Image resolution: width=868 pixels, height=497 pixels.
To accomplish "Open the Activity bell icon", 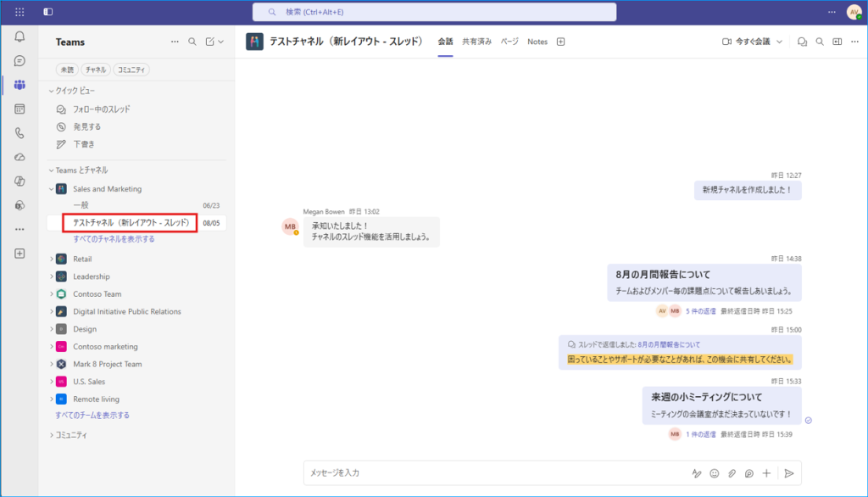I will click(19, 36).
